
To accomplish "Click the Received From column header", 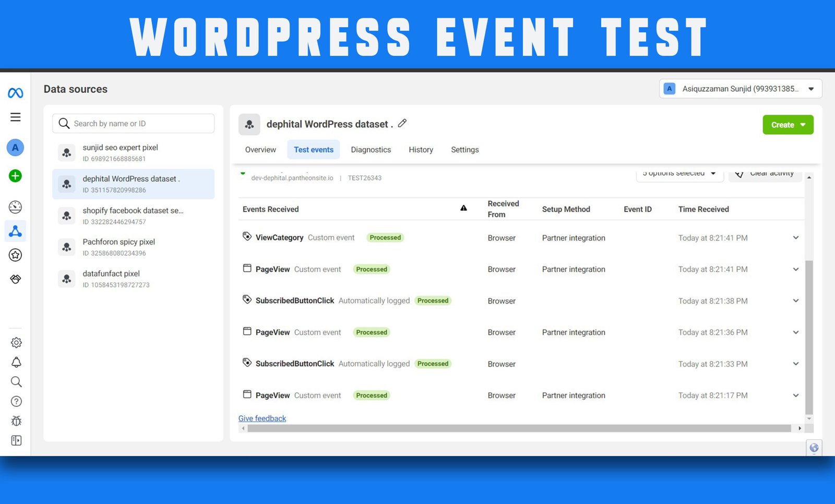I will [x=503, y=209].
